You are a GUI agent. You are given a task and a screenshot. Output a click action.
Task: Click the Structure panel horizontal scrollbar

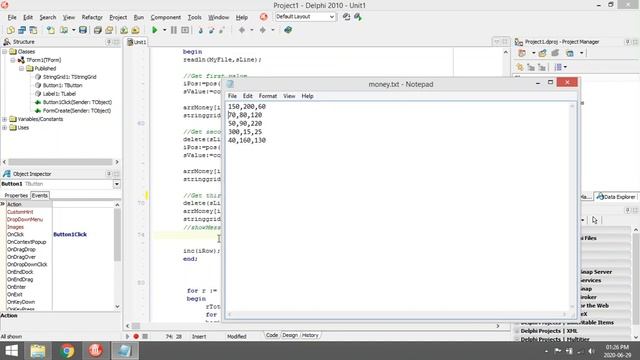(60, 162)
